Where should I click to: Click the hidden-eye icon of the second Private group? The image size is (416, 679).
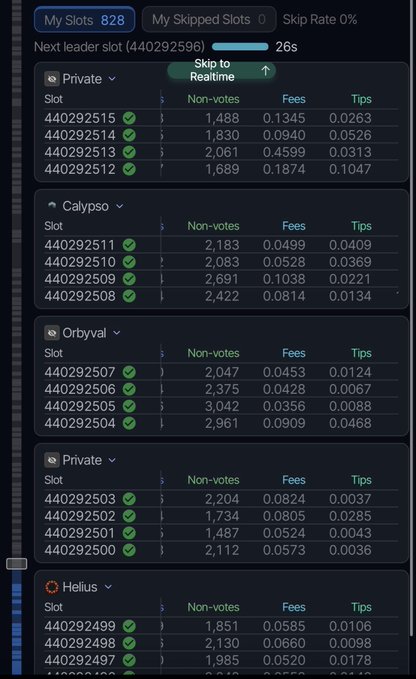(52, 460)
